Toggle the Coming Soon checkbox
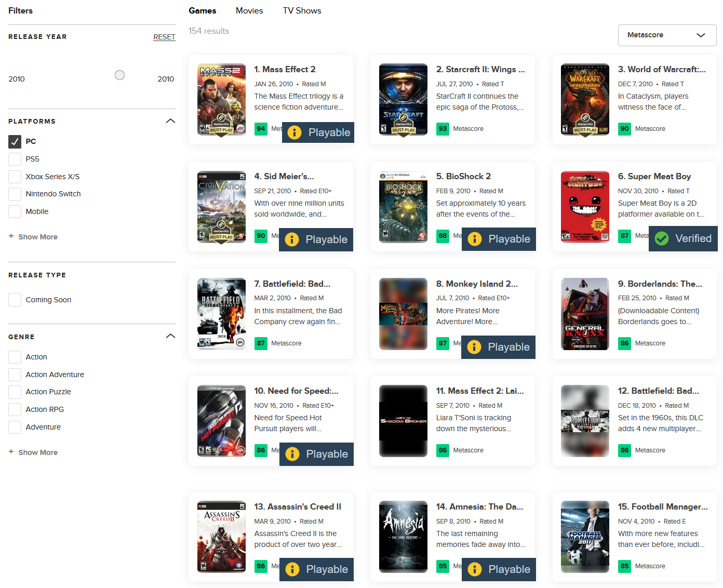723x588 pixels. point(15,300)
